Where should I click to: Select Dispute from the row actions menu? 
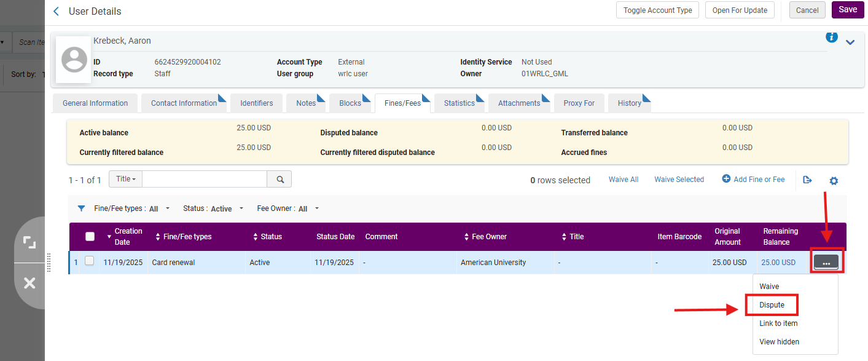tap(772, 305)
